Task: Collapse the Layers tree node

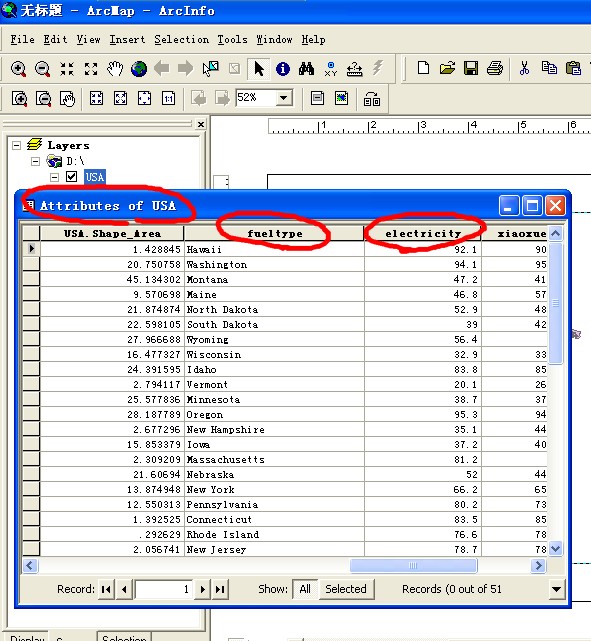Action: click(16, 145)
